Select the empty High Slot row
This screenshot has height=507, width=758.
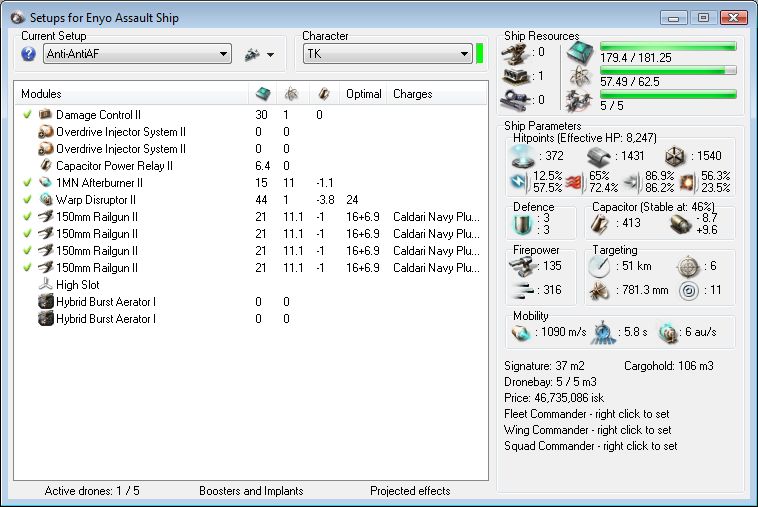pos(76,285)
